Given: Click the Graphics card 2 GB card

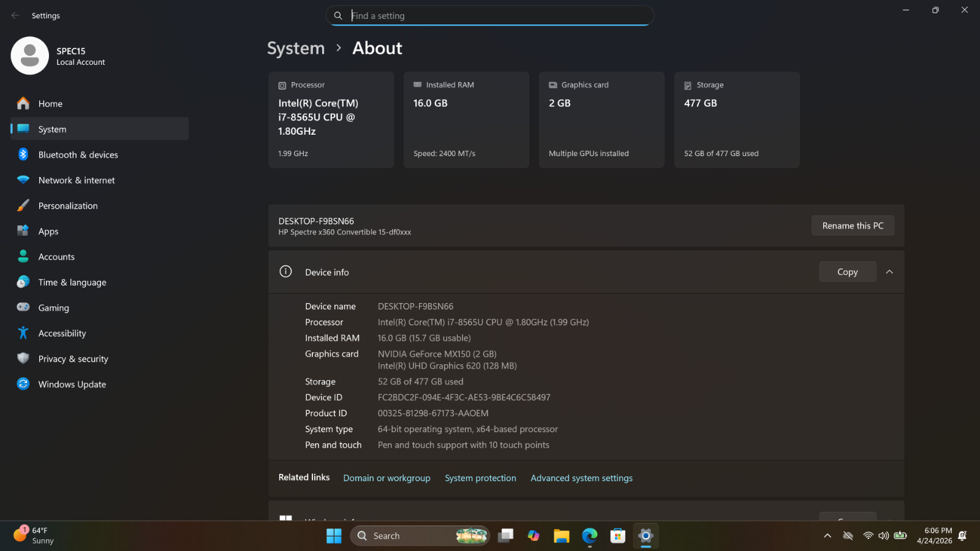Looking at the screenshot, I should 601,120.
